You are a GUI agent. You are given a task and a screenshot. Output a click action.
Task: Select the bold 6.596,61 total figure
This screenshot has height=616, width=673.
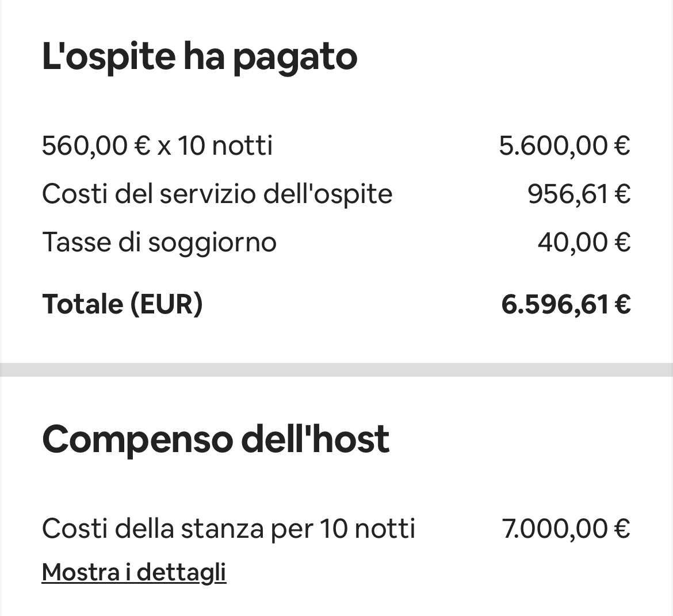point(555,304)
